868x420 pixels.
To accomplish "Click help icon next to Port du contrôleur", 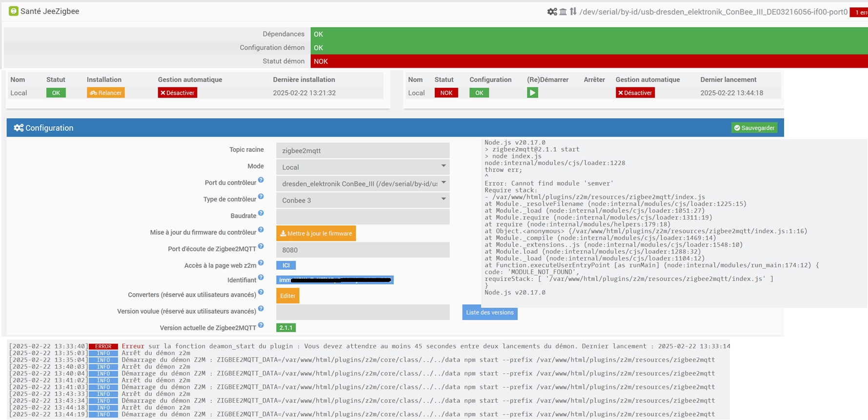I will tap(261, 180).
